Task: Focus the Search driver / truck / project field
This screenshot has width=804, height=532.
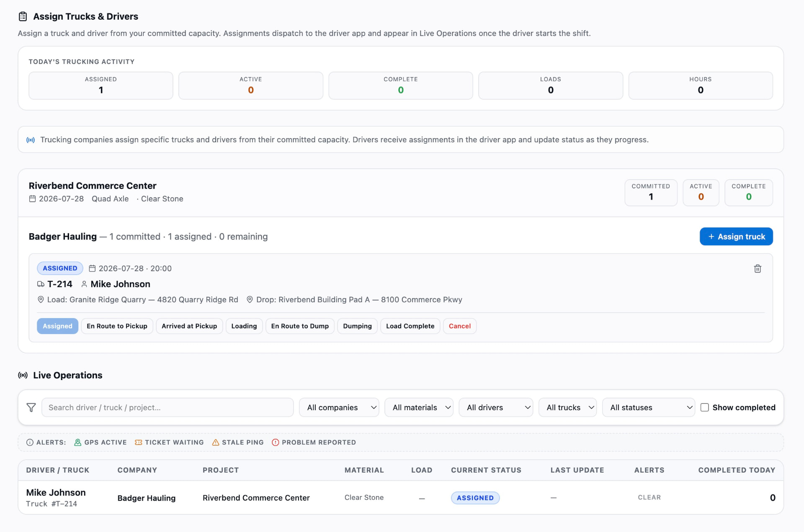Action: pyautogui.click(x=167, y=408)
